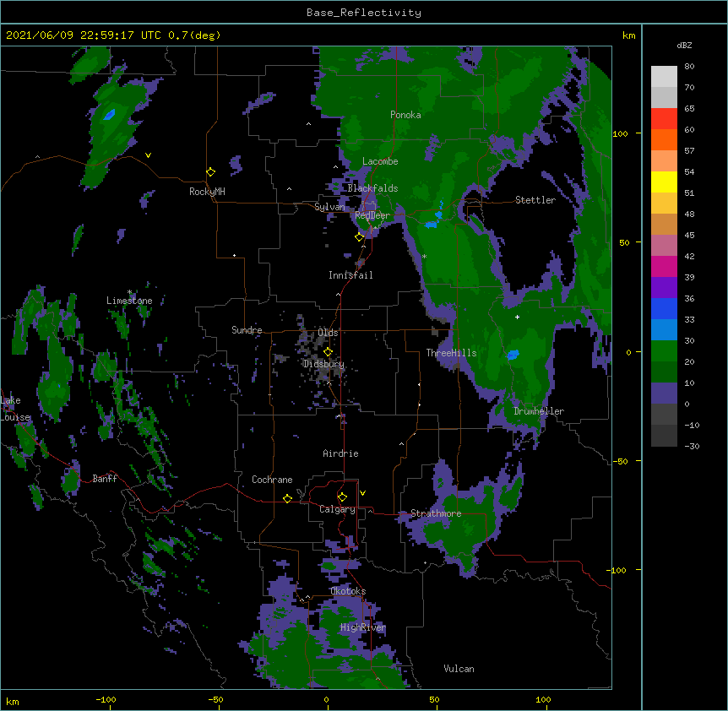Click the Stettler city label

[535, 200]
